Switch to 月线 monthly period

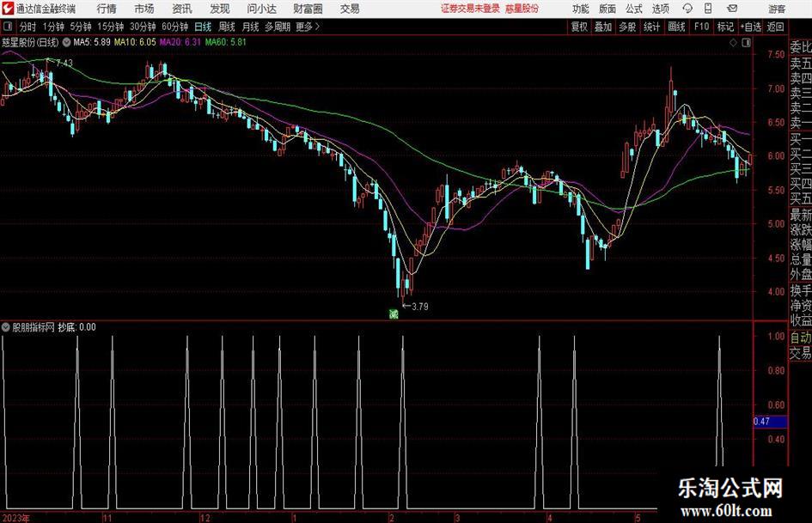(250, 27)
